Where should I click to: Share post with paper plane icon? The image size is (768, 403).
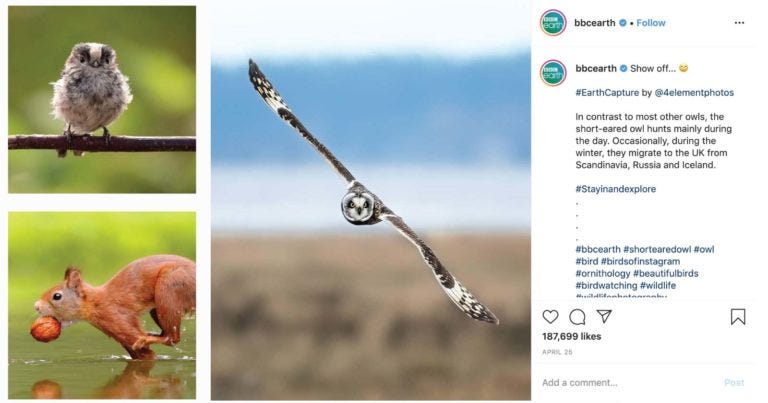[604, 316]
